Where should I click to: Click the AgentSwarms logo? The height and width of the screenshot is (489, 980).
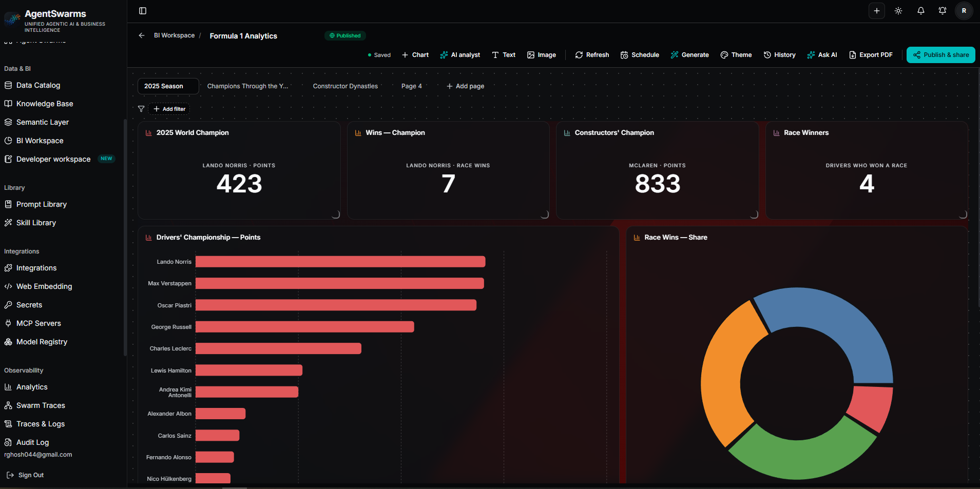click(x=12, y=19)
